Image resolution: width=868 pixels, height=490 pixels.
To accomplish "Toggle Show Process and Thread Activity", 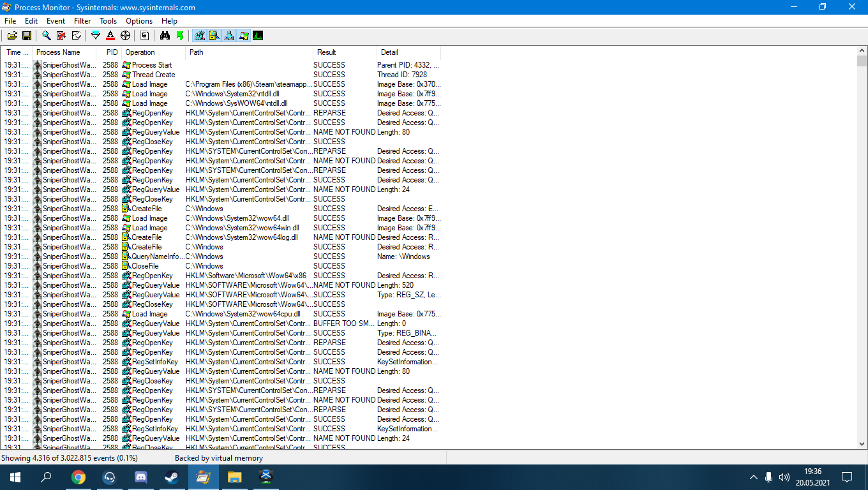I will point(243,36).
